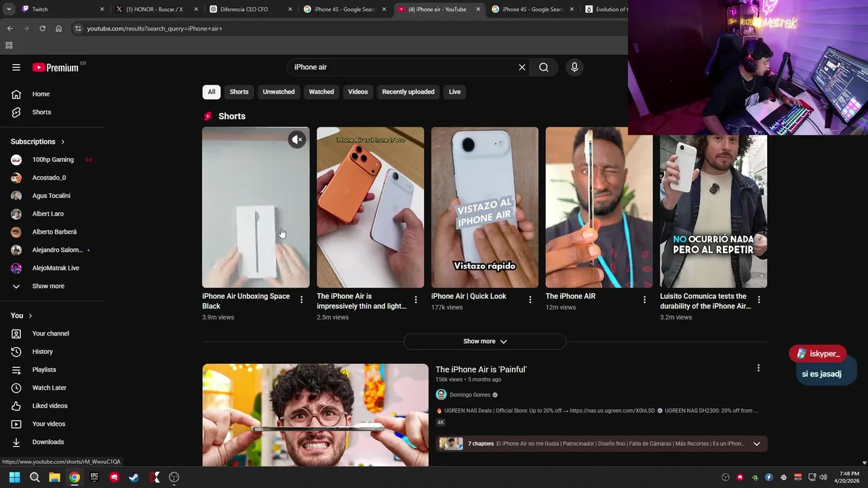Open File Explorer from taskbar
The width and height of the screenshot is (868, 488).
54,477
